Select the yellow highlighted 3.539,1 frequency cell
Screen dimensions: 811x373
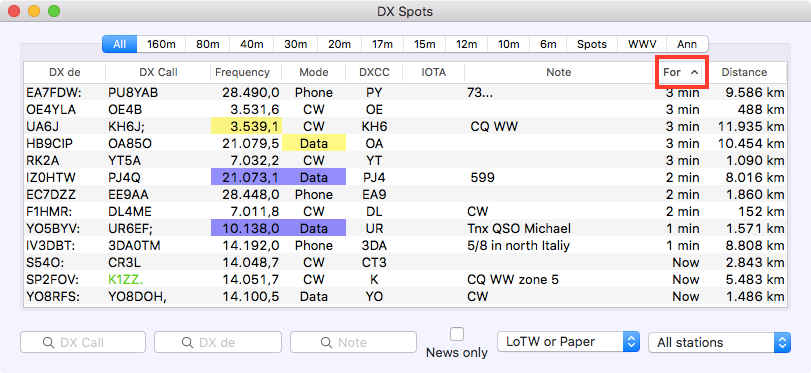tap(246, 127)
